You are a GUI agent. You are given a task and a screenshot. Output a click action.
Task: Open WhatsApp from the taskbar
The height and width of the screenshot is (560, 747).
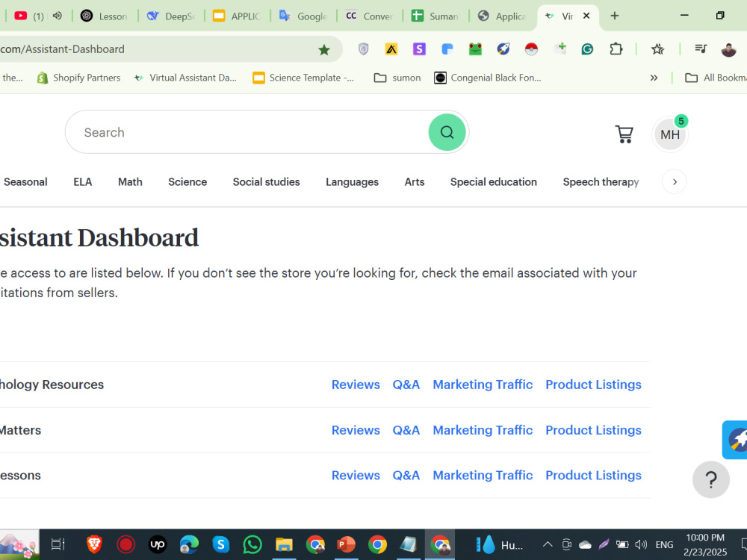pyautogui.click(x=252, y=544)
